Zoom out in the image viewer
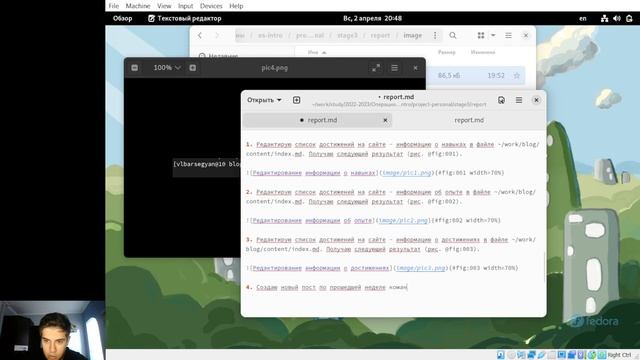 pos(134,68)
